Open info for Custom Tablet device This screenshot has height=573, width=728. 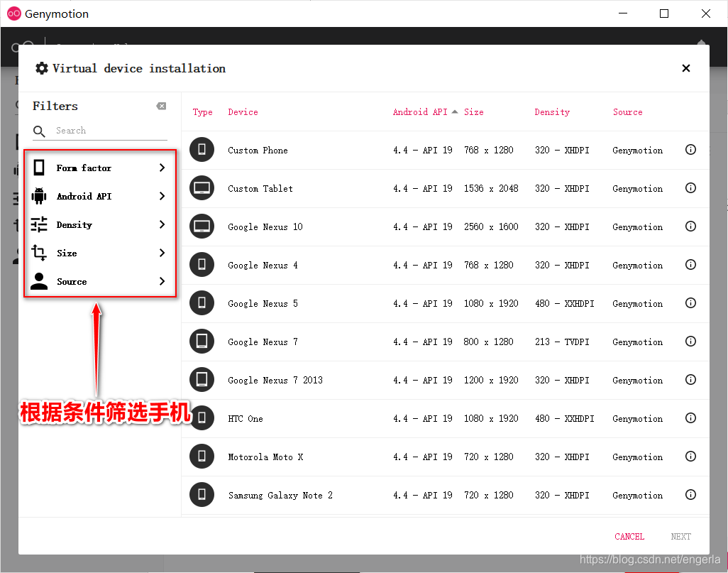tap(690, 188)
